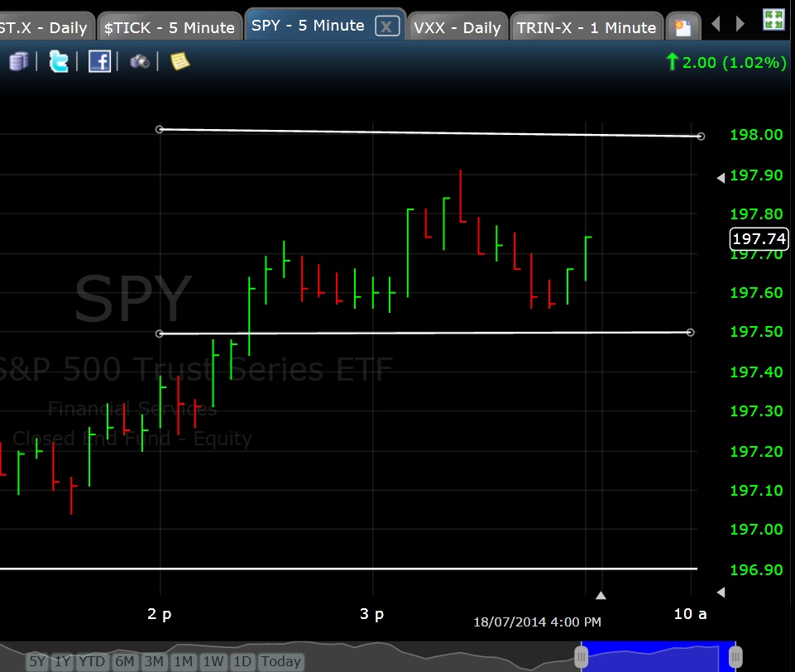Open the TRIN-X - 1 Minute tab

coord(587,26)
